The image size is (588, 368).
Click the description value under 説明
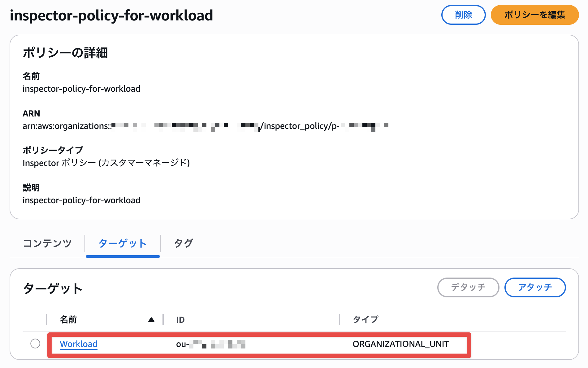coord(81,200)
